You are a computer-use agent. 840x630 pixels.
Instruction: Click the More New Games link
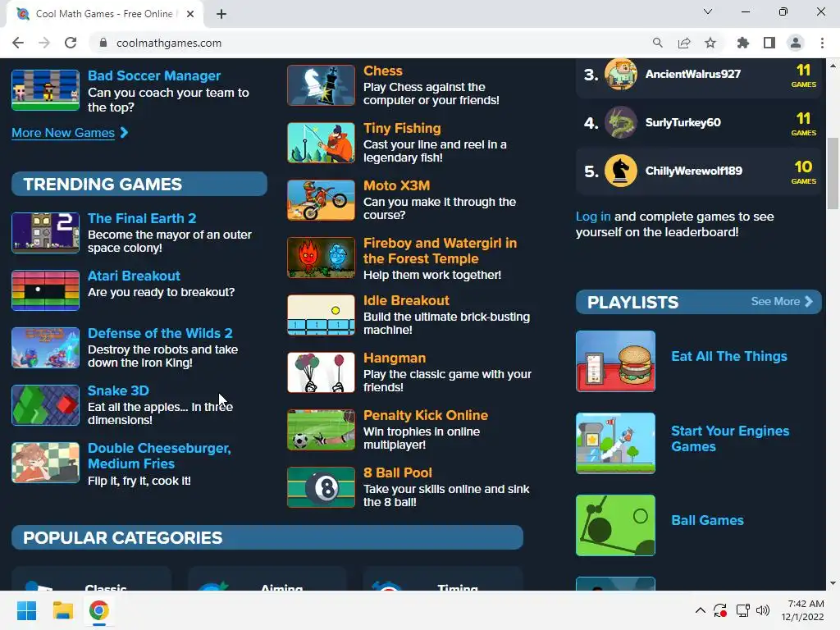[63, 133]
